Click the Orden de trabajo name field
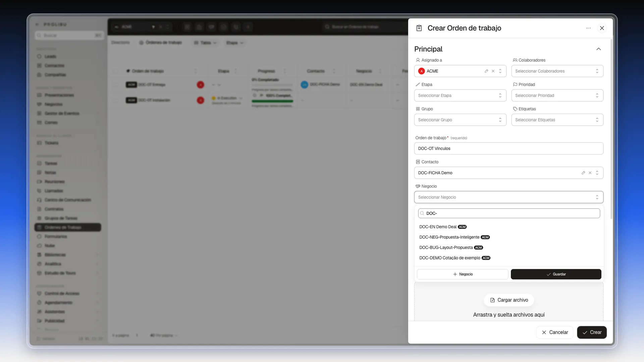This screenshot has width=644, height=362. (x=508, y=148)
